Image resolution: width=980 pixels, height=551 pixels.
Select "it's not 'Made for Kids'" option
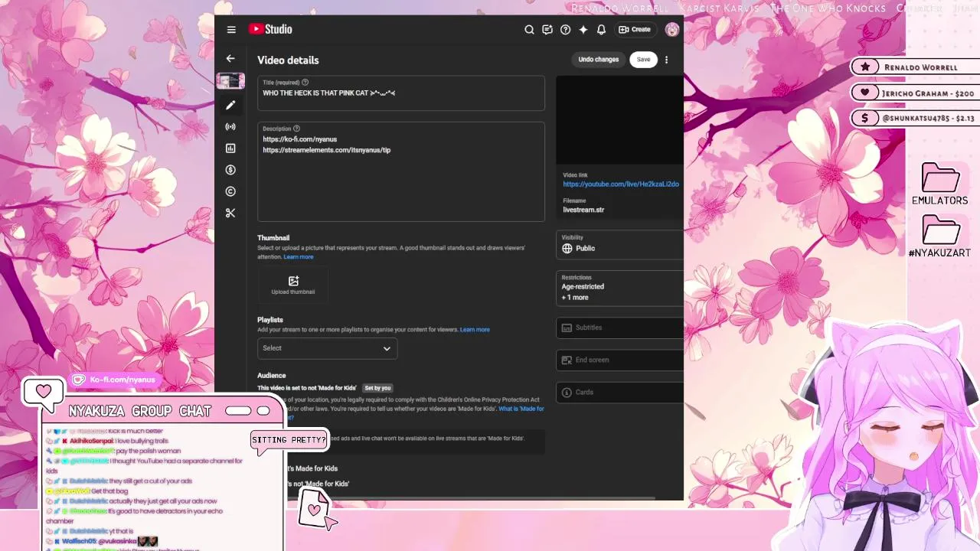(x=318, y=484)
